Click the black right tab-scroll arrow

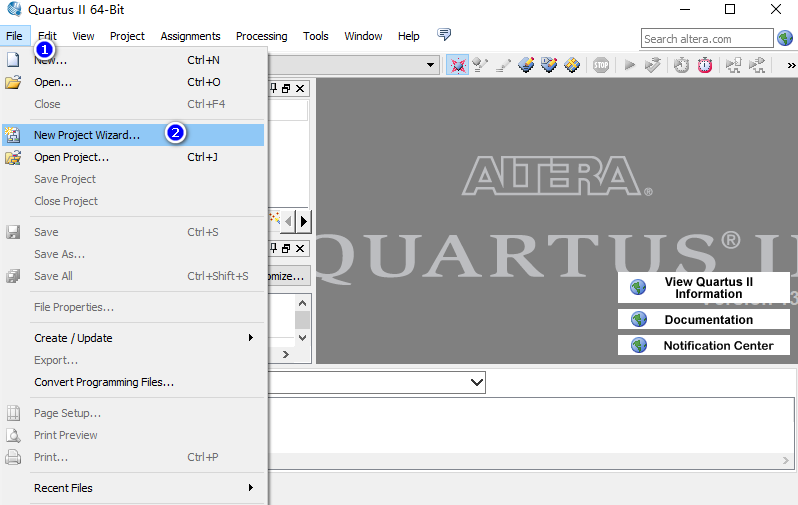pyautogui.click(x=304, y=221)
